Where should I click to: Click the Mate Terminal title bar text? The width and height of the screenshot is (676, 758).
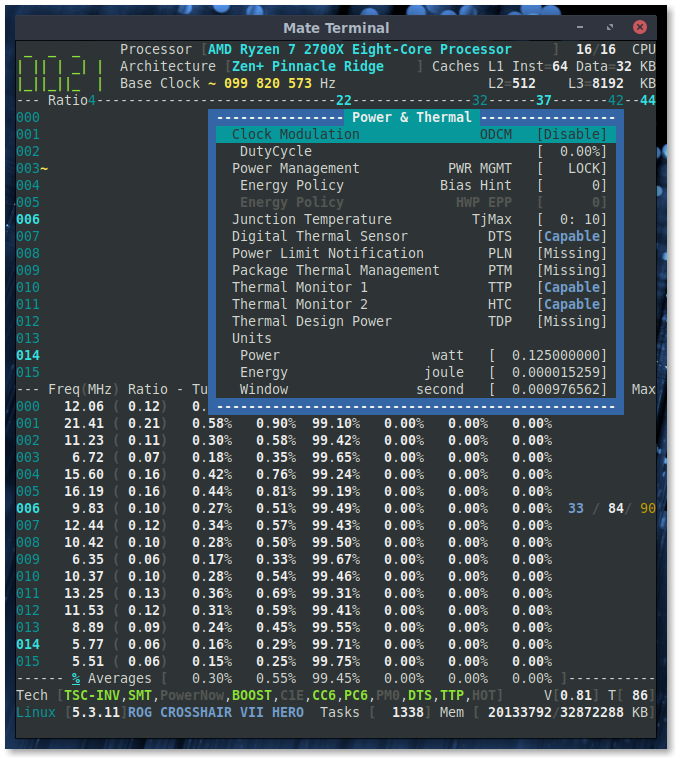pyautogui.click(x=336, y=28)
